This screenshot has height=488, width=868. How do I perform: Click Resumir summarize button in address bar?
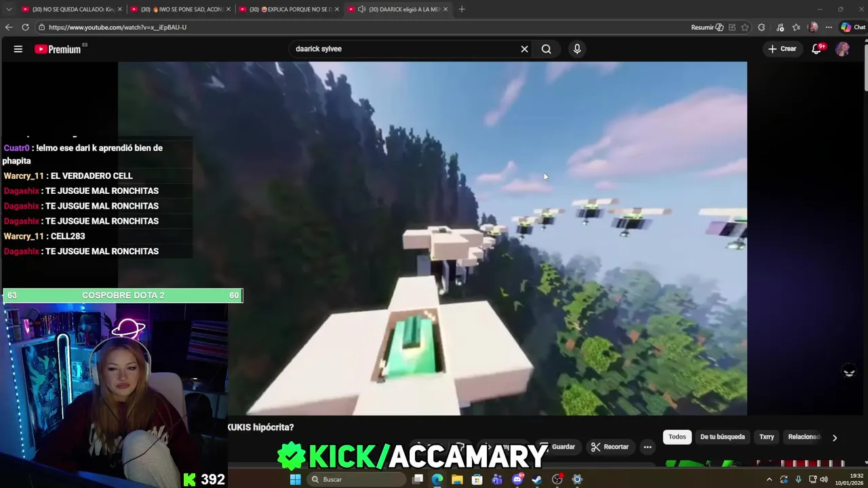coord(707,27)
